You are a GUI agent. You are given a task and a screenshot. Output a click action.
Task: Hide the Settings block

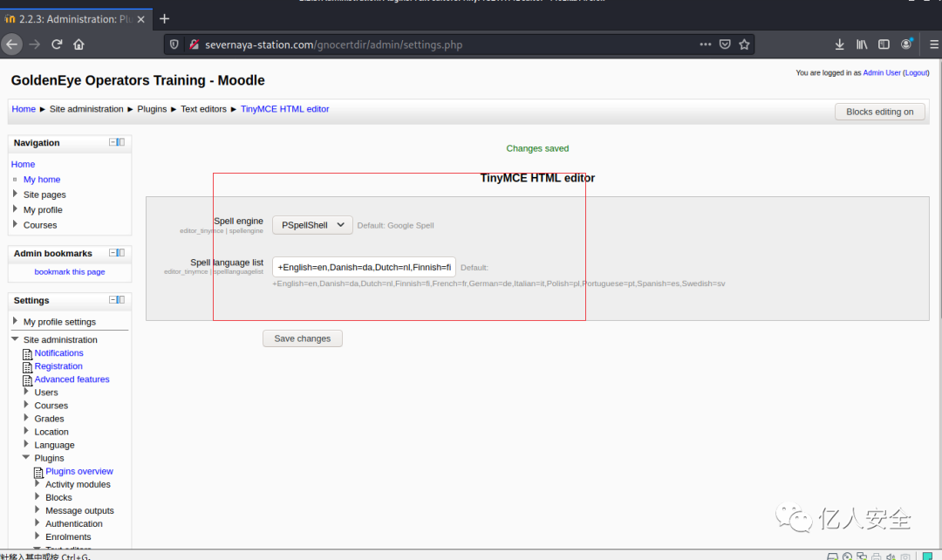[113, 300]
